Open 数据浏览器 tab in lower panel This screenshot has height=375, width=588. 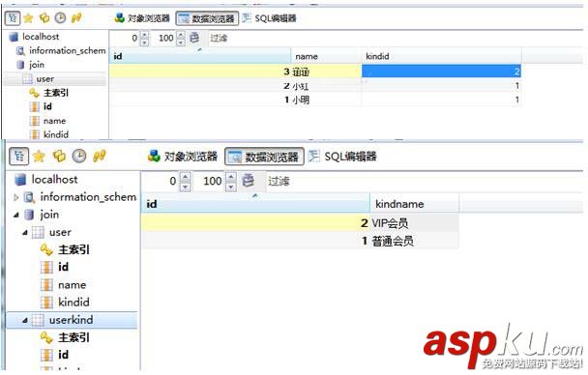click(264, 157)
